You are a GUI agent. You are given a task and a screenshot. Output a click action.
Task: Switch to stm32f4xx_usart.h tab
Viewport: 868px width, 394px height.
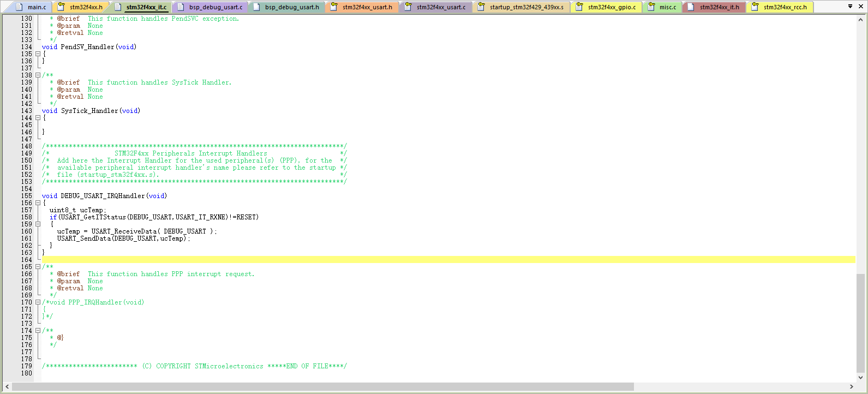coord(361,7)
